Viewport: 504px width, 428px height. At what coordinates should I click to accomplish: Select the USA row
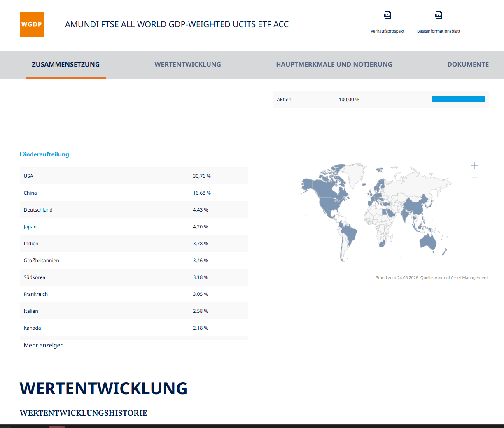tap(134, 176)
